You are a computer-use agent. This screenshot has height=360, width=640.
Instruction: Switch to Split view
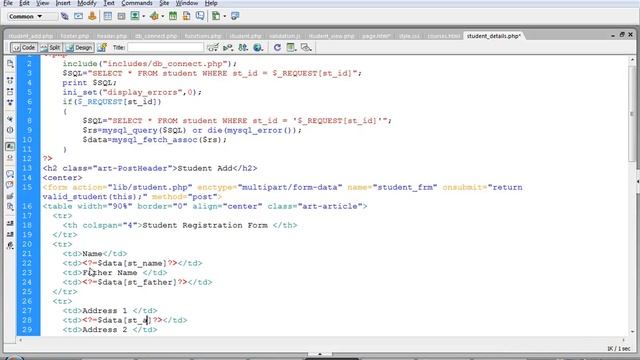pos(51,48)
